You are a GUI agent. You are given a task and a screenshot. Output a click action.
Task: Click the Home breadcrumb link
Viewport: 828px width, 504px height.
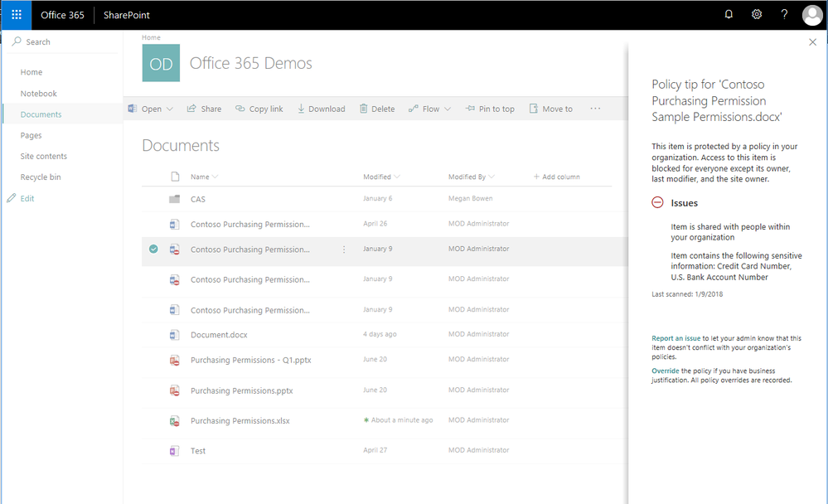(x=151, y=37)
